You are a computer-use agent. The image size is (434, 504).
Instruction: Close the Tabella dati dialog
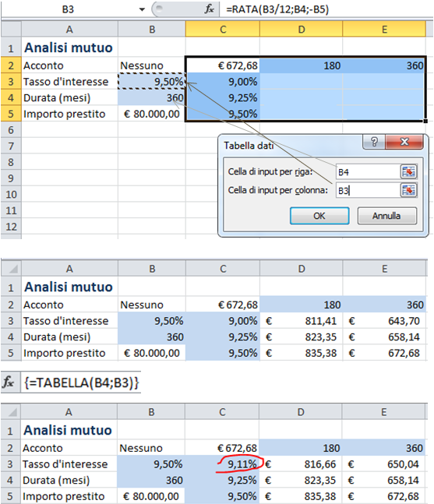(404, 142)
